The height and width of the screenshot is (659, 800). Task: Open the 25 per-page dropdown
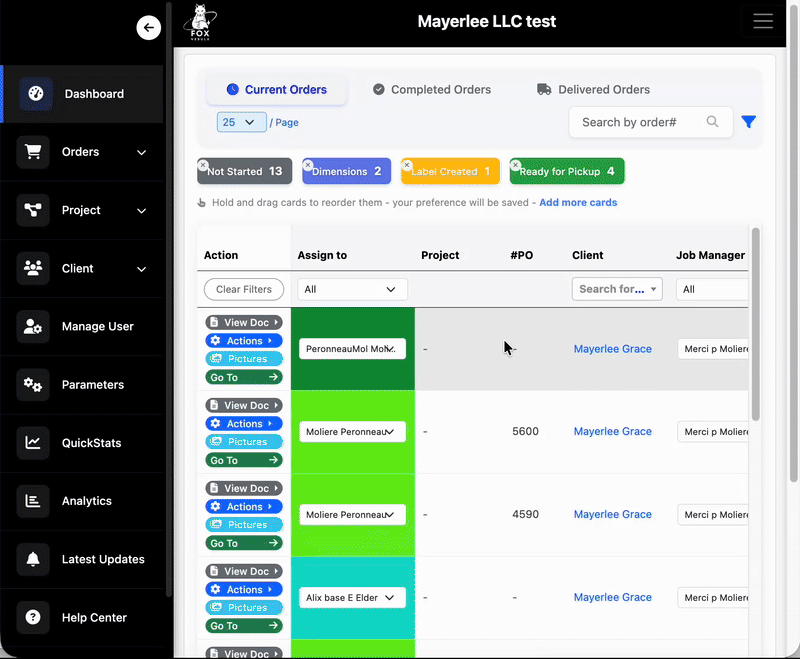point(240,121)
